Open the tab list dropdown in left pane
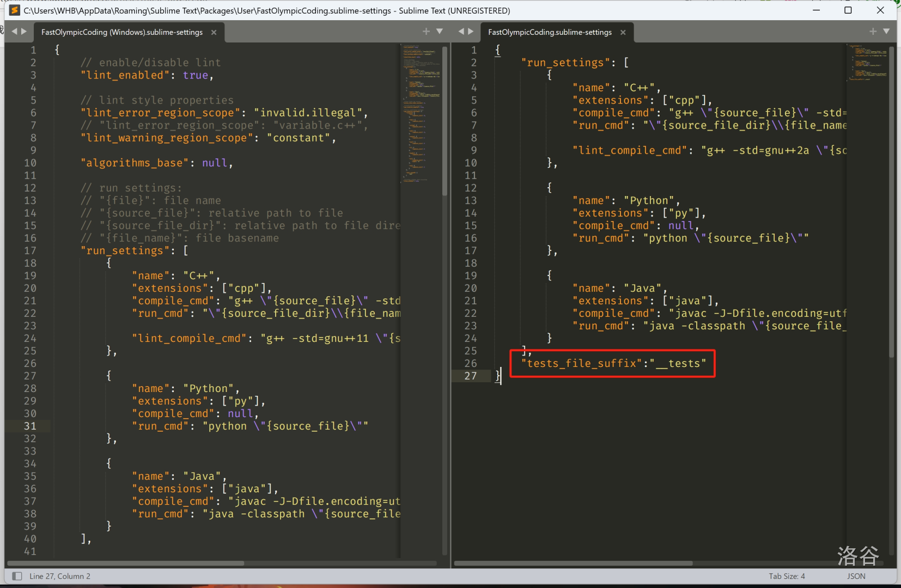Screen dimensions: 901x588 [x=440, y=32]
